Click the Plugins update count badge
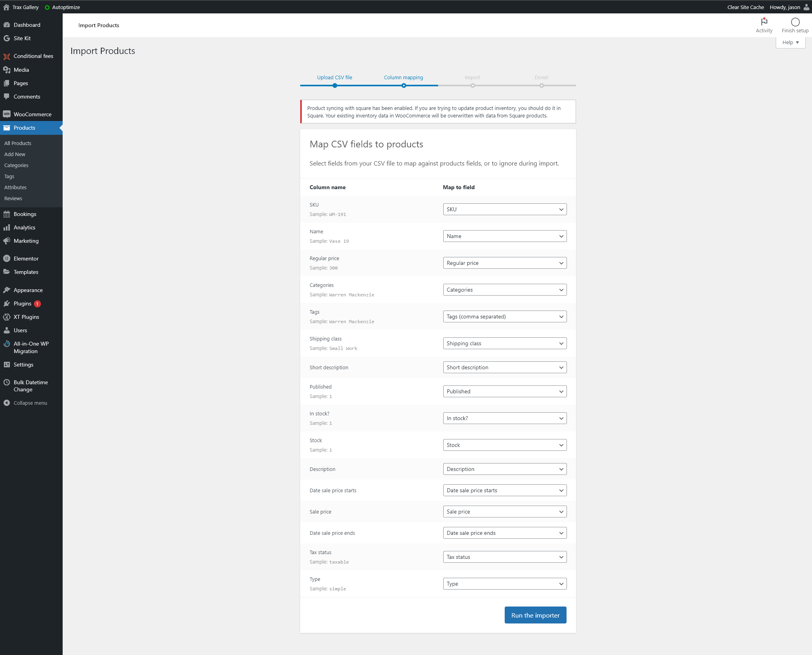Screen dimensions: 812x655 tap(37, 304)
